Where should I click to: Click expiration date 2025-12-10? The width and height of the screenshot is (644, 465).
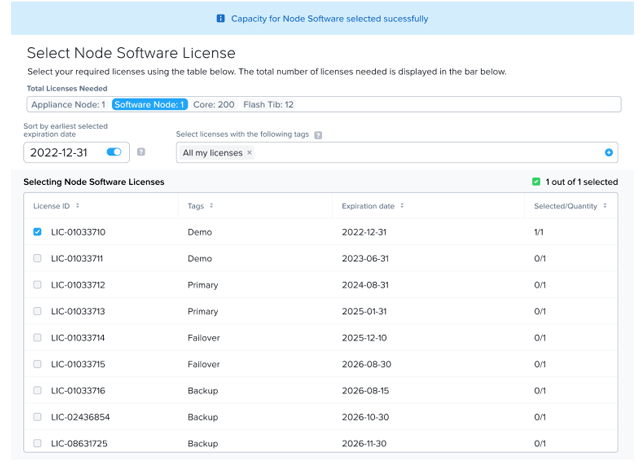(364, 338)
